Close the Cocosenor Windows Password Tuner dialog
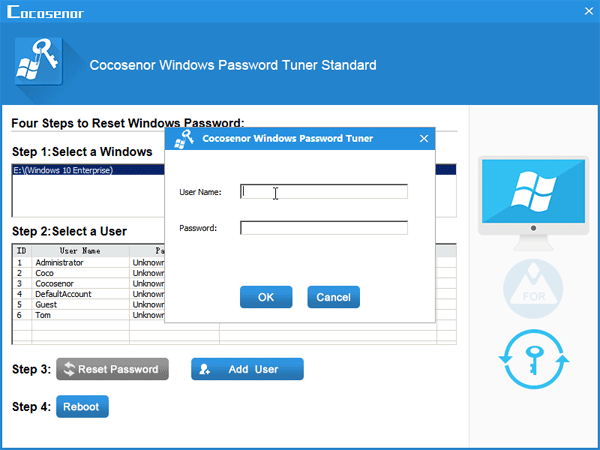600x450 pixels. (424, 139)
